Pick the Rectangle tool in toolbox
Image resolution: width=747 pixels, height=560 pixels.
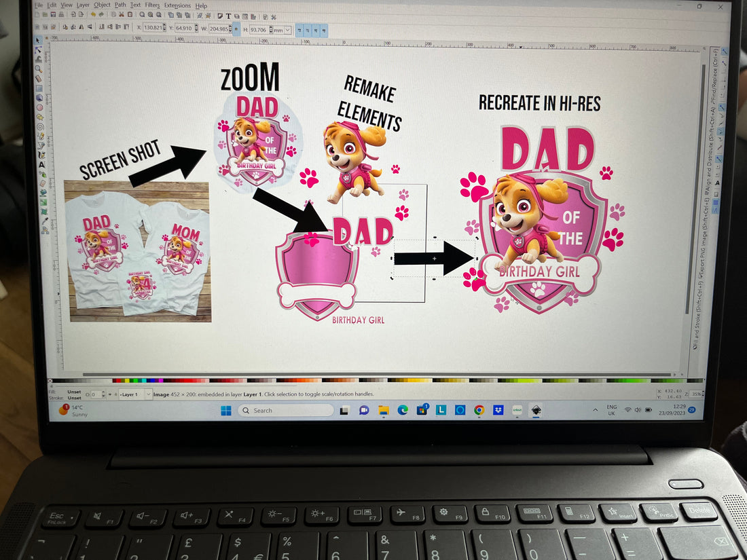[39, 88]
